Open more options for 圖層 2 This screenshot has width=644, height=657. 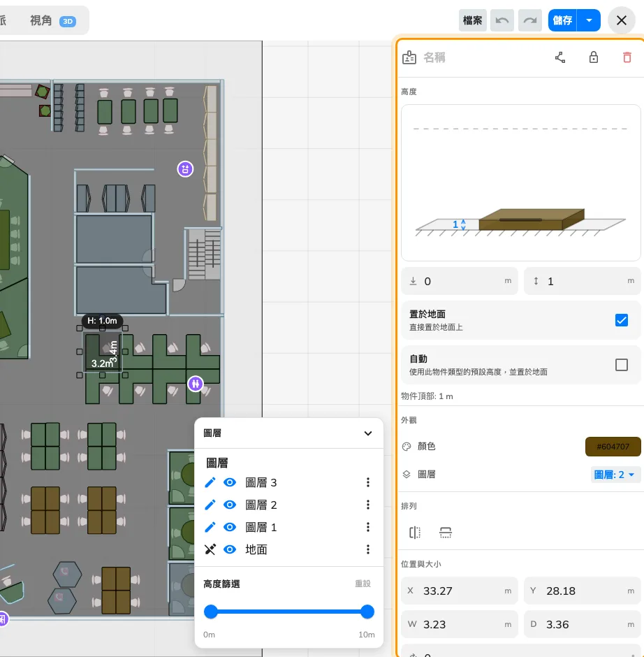pyautogui.click(x=368, y=505)
